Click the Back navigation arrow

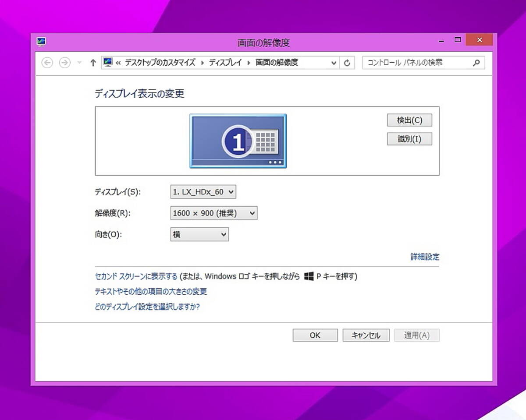tap(47, 63)
